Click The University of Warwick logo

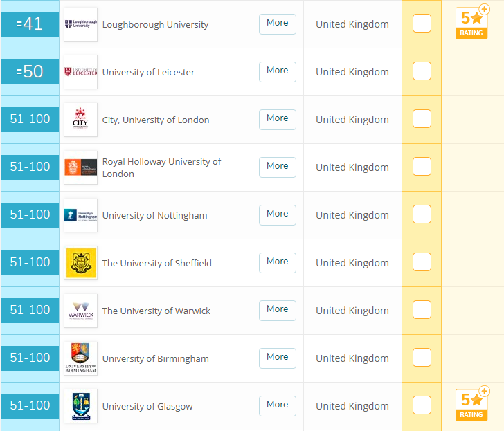(80, 311)
